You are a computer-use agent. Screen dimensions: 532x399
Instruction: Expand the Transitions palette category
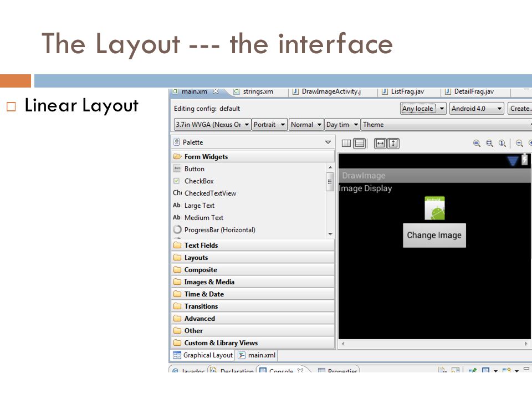(x=253, y=306)
